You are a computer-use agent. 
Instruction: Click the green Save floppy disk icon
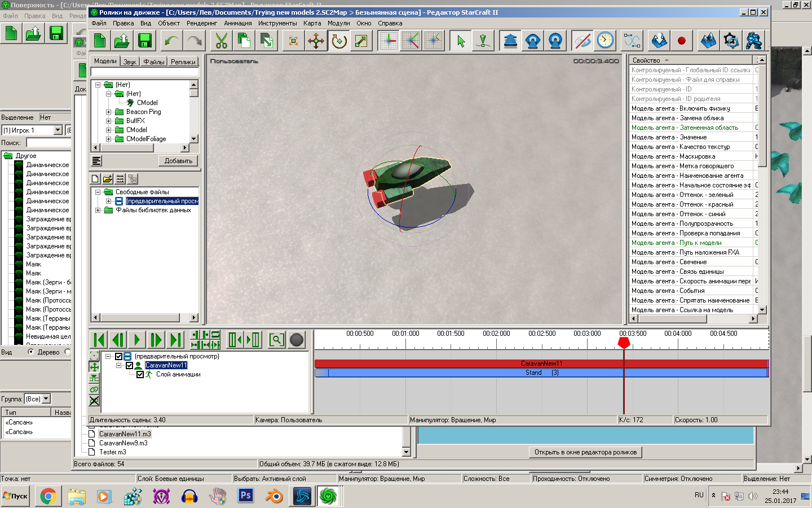coord(145,41)
